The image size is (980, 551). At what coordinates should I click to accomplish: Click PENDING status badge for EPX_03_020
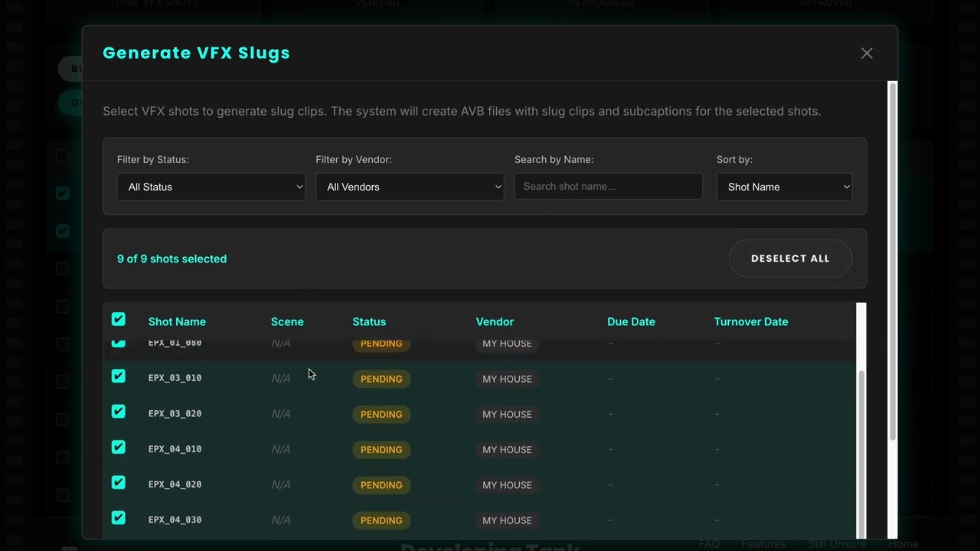[x=381, y=414]
